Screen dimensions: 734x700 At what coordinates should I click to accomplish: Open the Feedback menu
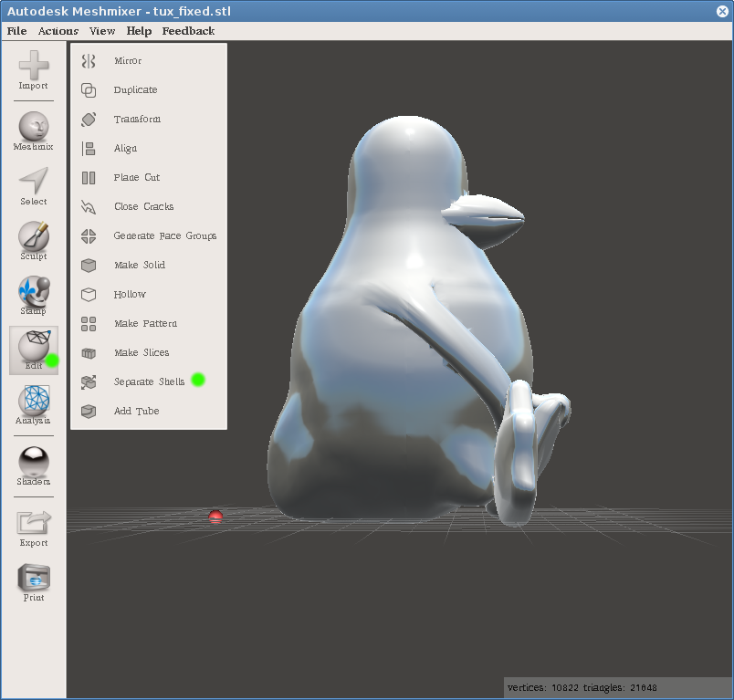coord(188,31)
